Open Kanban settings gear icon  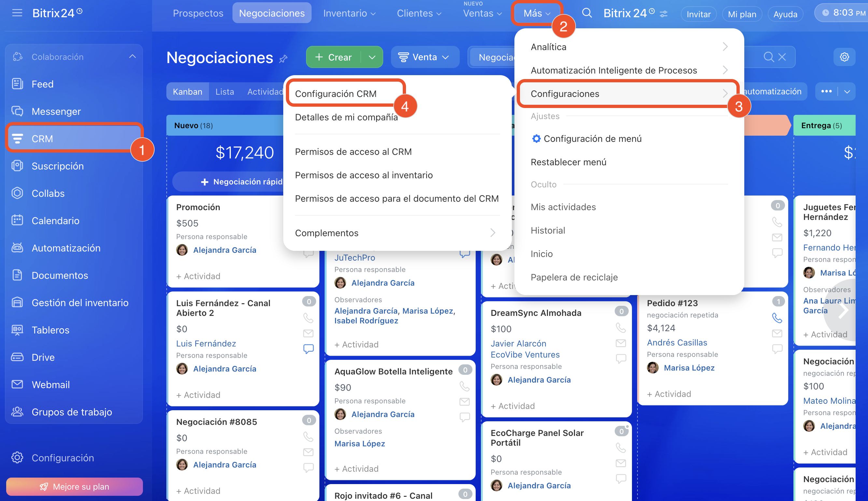(x=844, y=57)
